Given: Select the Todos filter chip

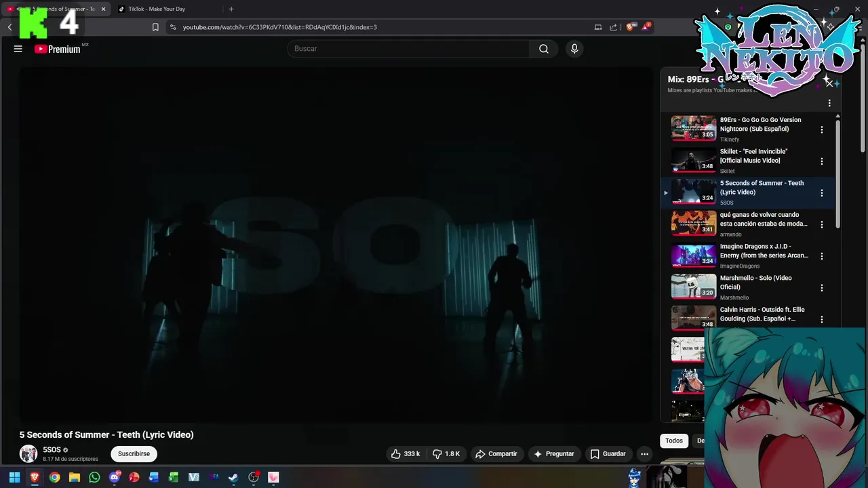Looking at the screenshot, I should click(x=674, y=441).
